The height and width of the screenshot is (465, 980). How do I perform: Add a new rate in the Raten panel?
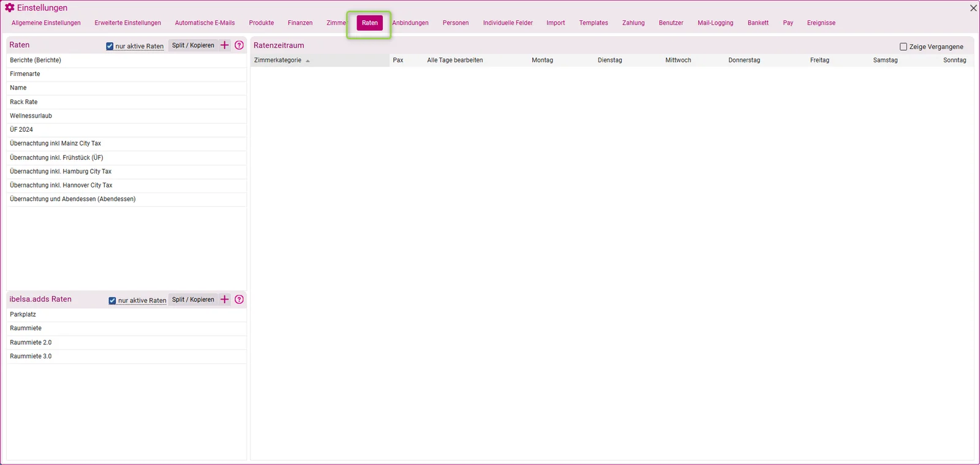(x=225, y=45)
